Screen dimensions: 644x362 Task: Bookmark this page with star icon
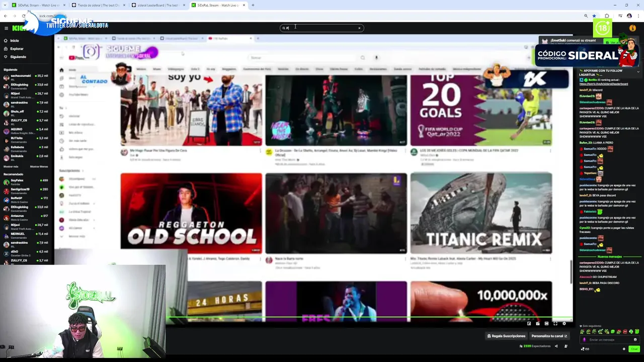594,16
